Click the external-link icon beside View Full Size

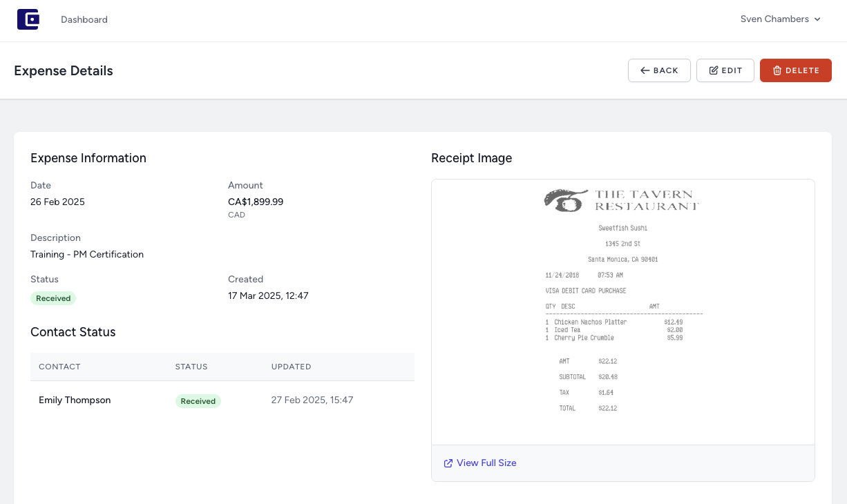[448, 463]
